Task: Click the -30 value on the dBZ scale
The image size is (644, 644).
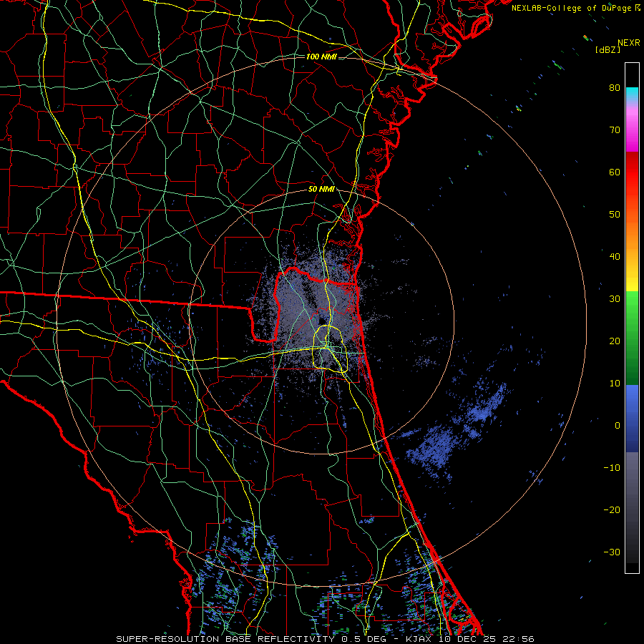Action: [x=612, y=552]
